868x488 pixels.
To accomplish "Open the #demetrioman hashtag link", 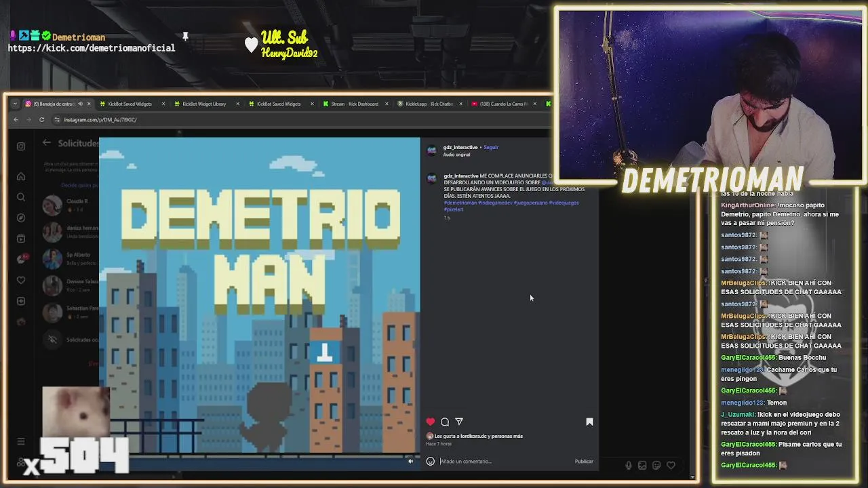I will point(460,203).
